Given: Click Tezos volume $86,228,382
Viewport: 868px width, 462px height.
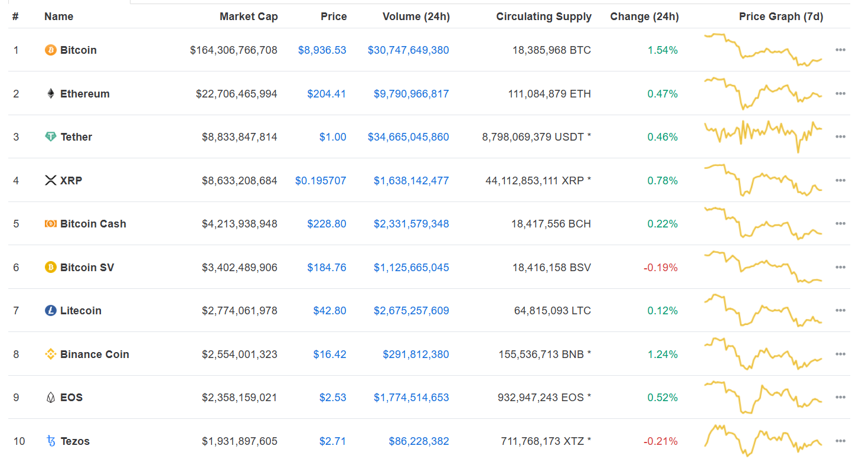Looking at the screenshot, I should pos(419,441).
